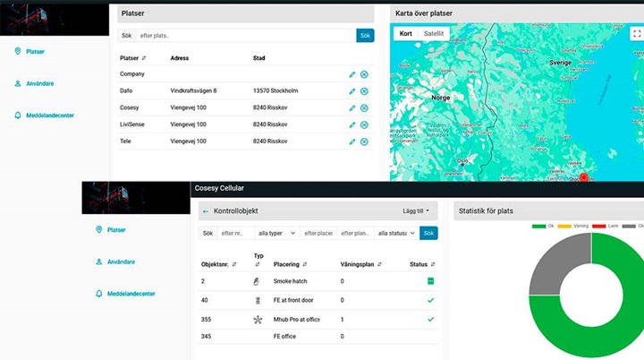644x360 pixels.
Task: Sort control objects by Status
Action: [x=433, y=264]
